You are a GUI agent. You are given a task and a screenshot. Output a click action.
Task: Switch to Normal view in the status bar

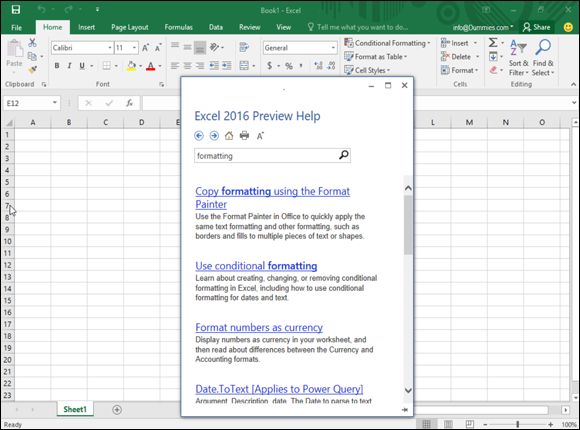pyautogui.click(x=426, y=424)
